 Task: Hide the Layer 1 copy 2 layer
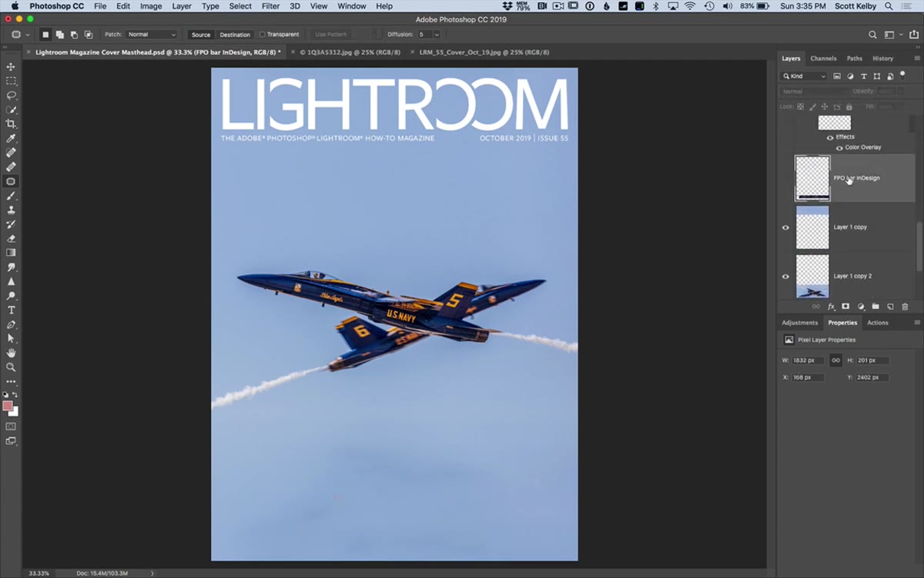coord(785,276)
